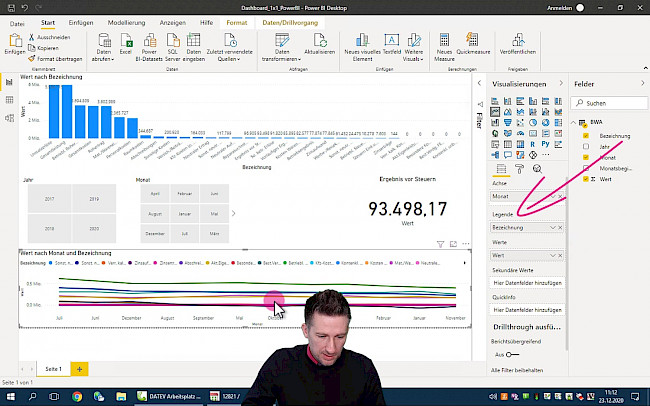Screen dimensions: 650x406
Task: Open dropdown arrow of Bezeichnung legend field
Action: coord(552,228)
